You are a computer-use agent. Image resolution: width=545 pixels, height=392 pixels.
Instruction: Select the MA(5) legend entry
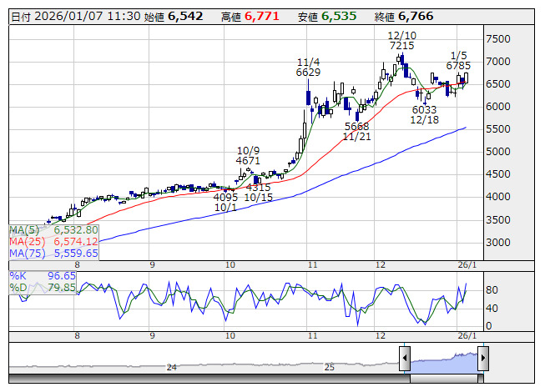coord(54,229)
